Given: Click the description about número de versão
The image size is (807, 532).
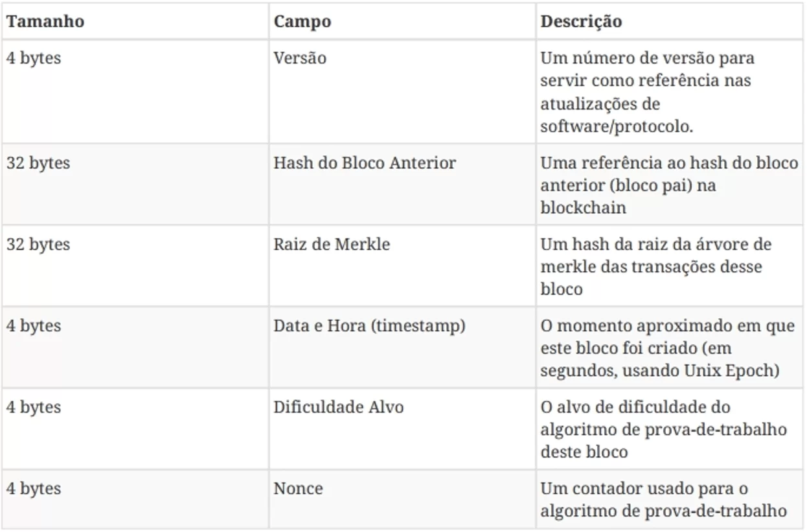Looking at the screenshot, I should click(648, 93).
